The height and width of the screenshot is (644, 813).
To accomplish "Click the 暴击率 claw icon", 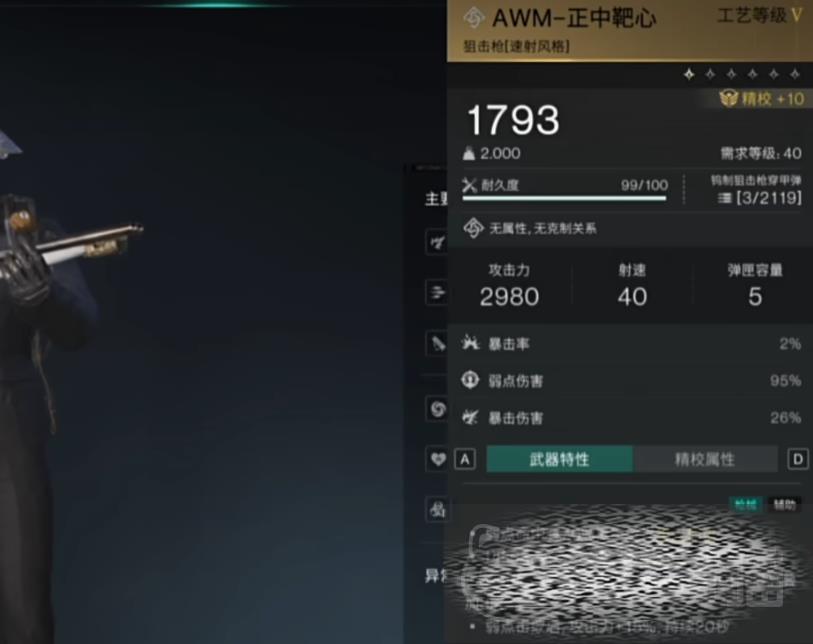I will [x=471, y=343].
